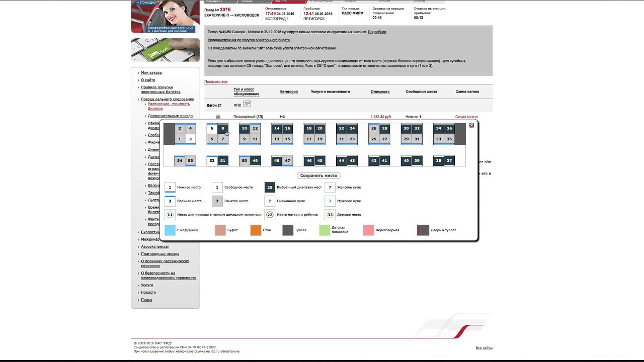Click the 'Детское место' legend icon 33
Viewport: 644px width, 362px height.
(330, 215)
